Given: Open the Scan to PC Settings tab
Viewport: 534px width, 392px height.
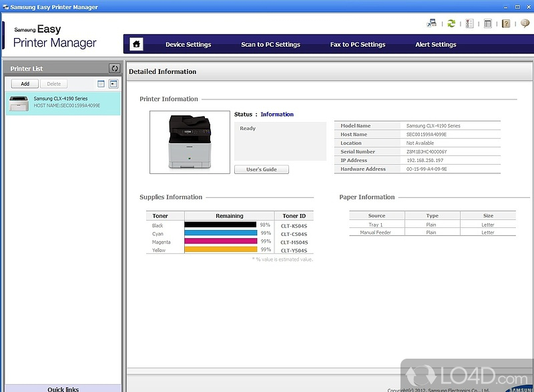Looking at the screenshot, I should point(270,45).
